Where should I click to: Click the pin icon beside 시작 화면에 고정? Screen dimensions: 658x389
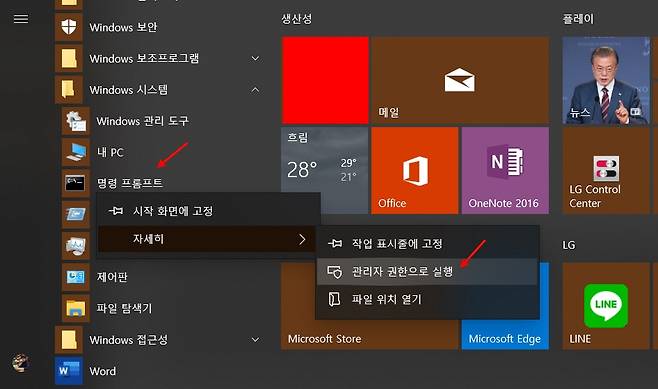(116, 211)
